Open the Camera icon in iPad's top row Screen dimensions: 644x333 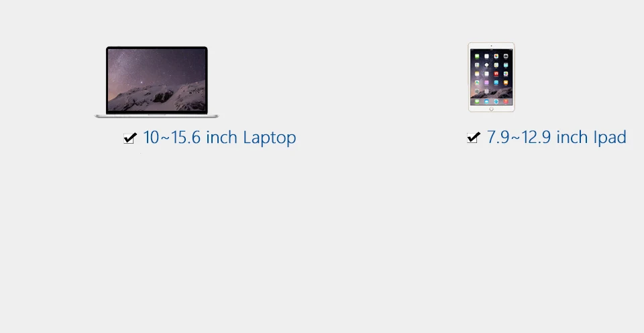click(506, 56)
